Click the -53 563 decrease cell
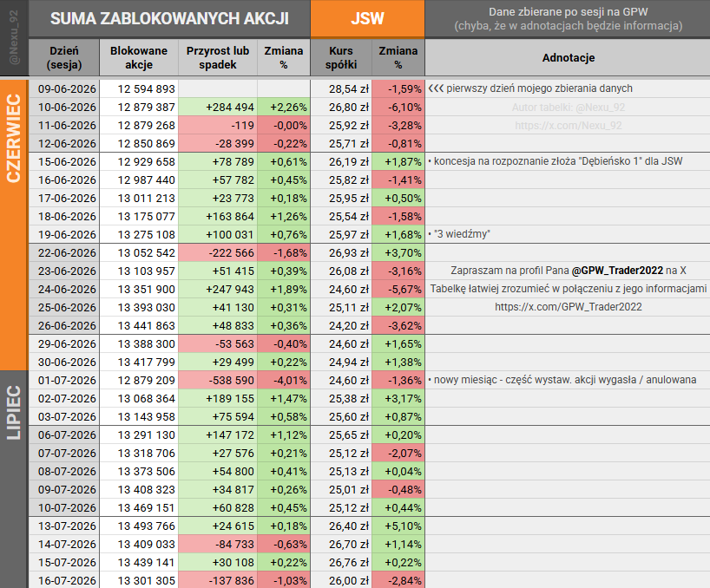 [x=218, y=343]
